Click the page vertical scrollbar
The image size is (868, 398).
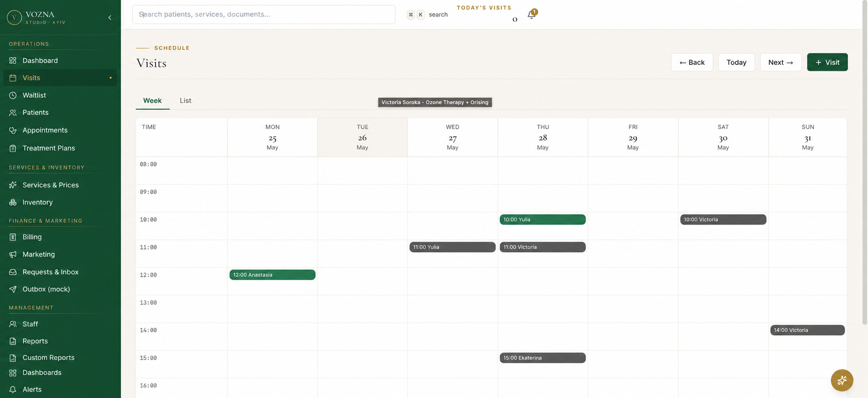865,162
